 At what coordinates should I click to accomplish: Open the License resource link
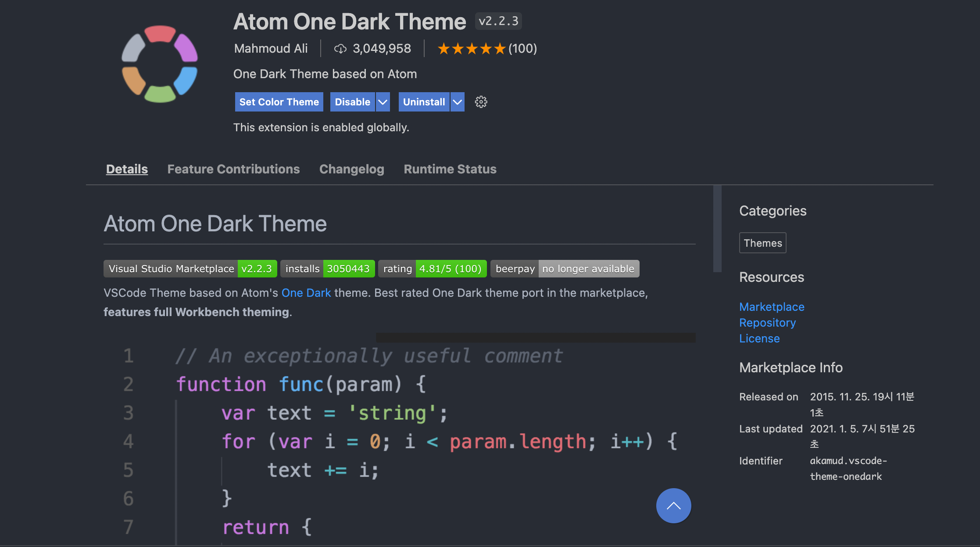[759, 338]
